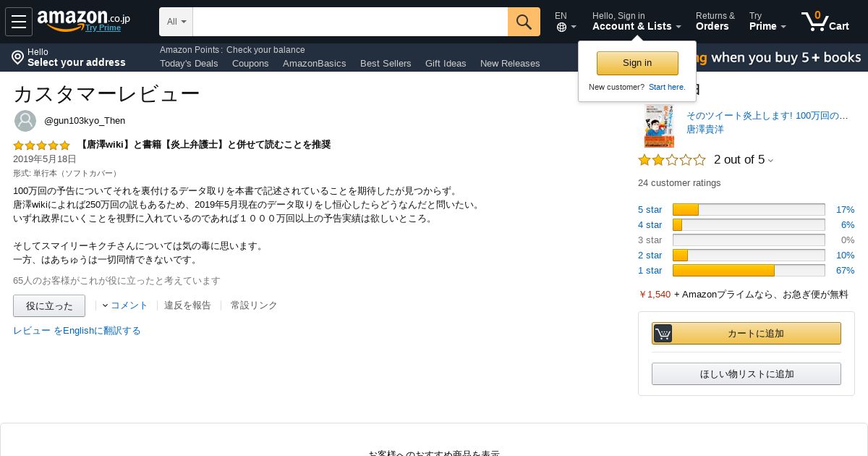Expand the Try Prime dropdown
The image size is (868, 456).
coord(767,22)
